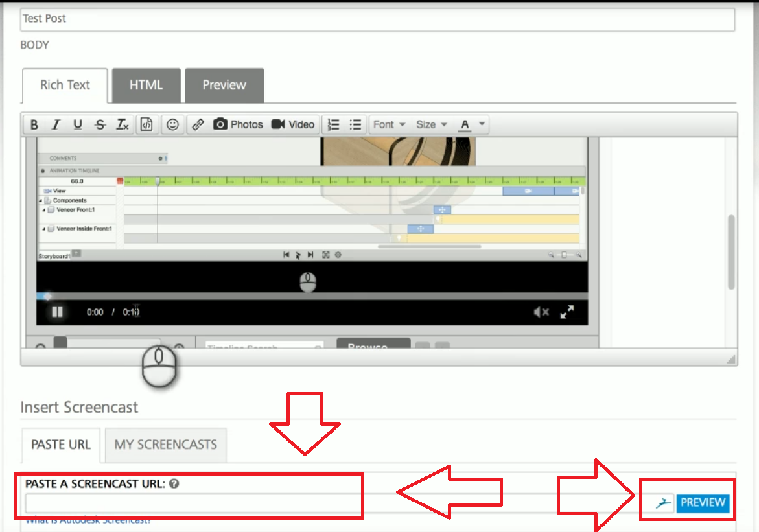Remove text formatting with Tx icon
This screenshot has height=532, width=759.
pos(123,125)
